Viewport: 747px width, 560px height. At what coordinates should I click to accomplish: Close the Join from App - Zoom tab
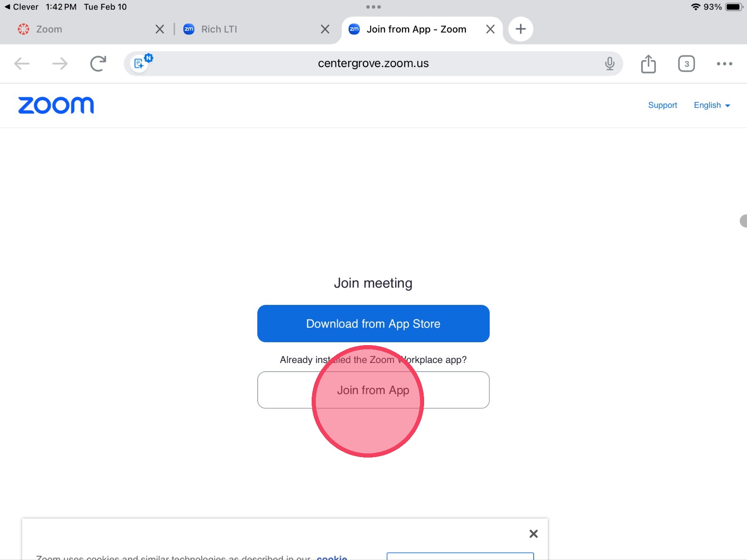click(490, 29)
